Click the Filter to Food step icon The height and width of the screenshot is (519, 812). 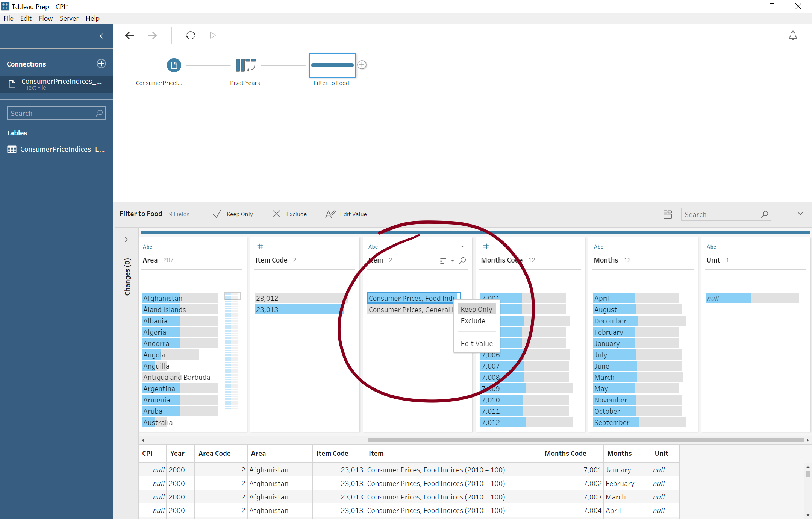(332, 65)
